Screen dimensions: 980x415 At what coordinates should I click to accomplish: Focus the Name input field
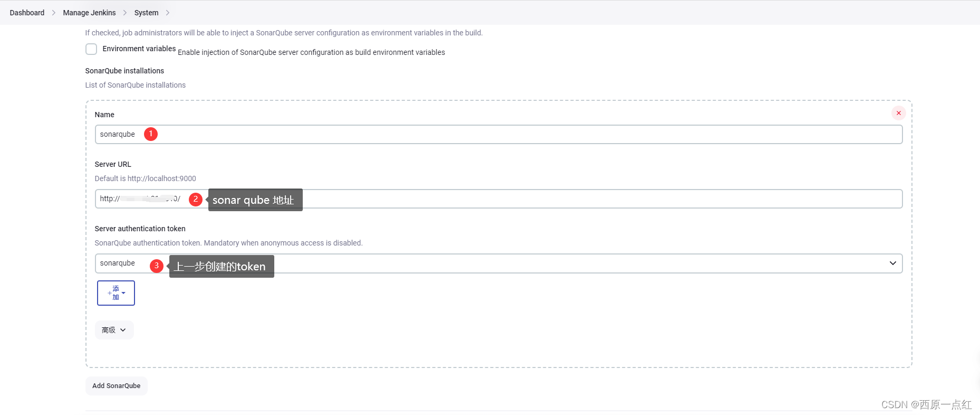[498, 134]
